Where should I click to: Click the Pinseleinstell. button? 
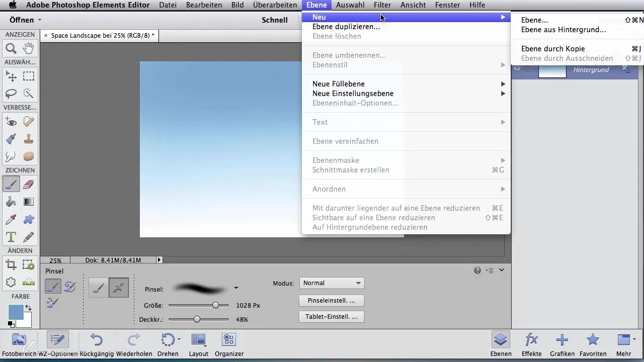click(x=332, y=301)
